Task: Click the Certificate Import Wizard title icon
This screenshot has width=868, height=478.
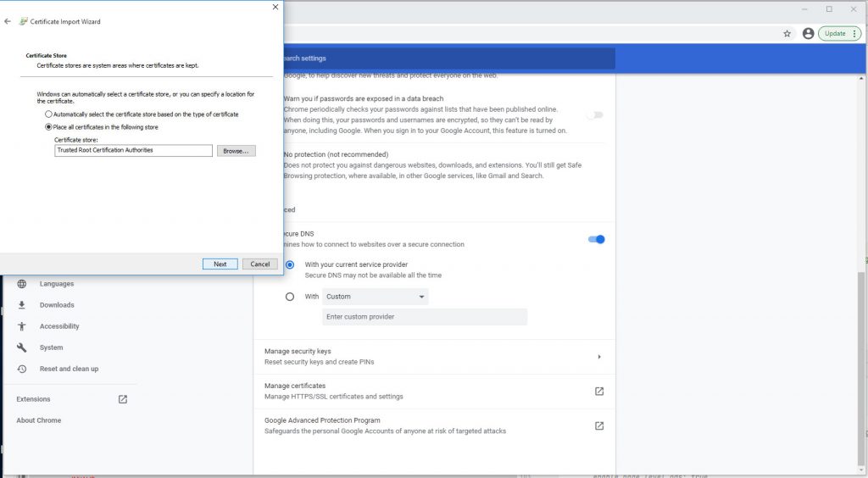Action: click(x=23, y=21)
